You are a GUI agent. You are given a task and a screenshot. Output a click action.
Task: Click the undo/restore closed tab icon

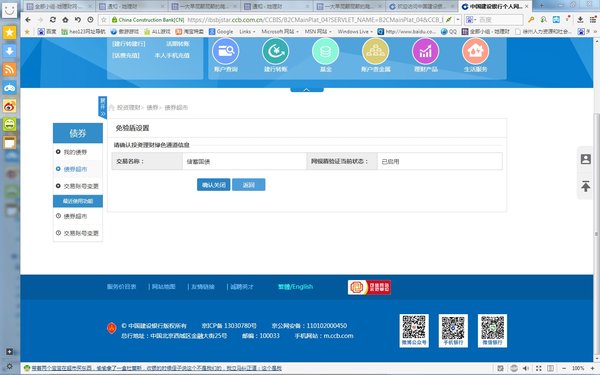click(x=78, y=20)
